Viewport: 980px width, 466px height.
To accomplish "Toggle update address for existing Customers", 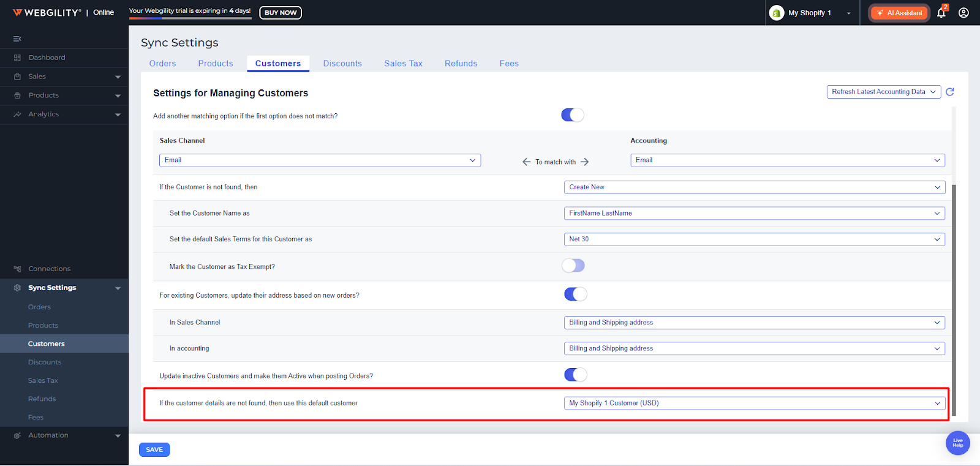I will [576, 294].
